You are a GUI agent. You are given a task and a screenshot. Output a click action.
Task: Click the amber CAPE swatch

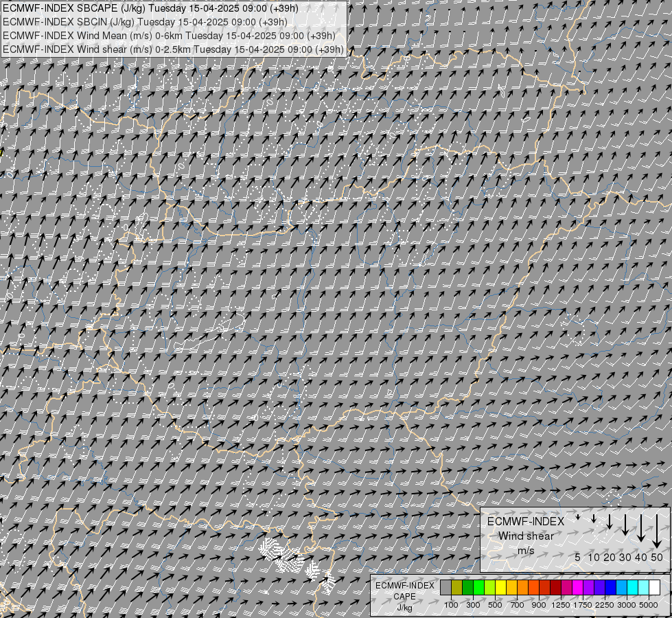(511, 588)
